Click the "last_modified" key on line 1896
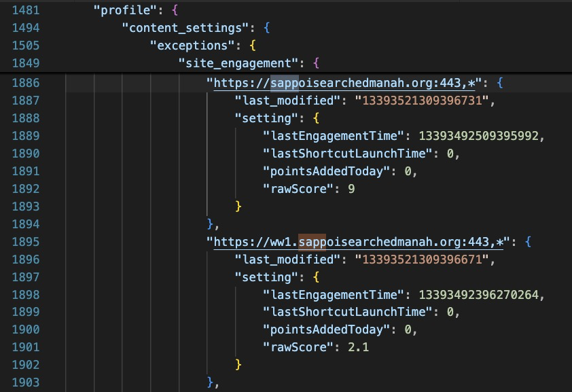572x392 pixels. pos(288,260)
